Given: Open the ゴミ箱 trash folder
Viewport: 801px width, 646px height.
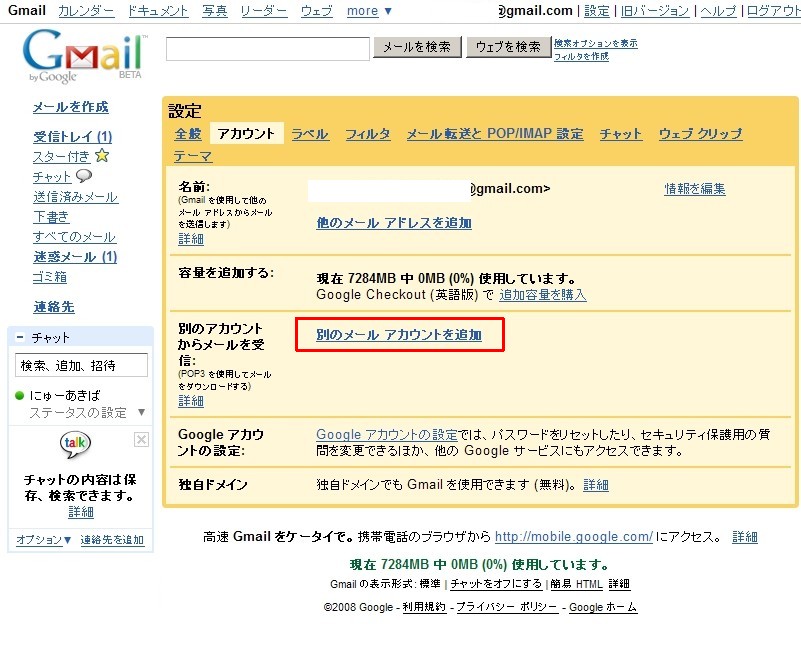Looking at the screenshot, I should point(50,277).
